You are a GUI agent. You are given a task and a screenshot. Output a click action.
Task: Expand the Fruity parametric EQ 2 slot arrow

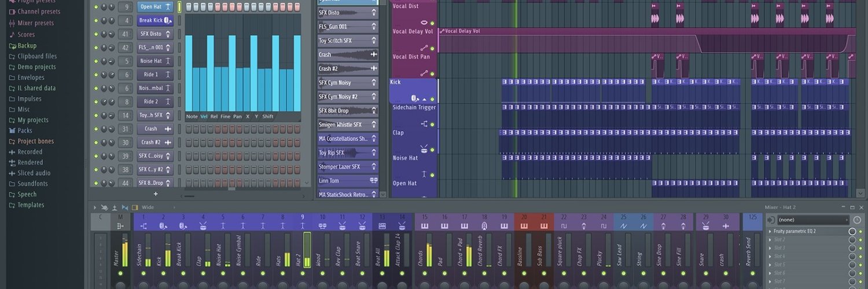770,231
